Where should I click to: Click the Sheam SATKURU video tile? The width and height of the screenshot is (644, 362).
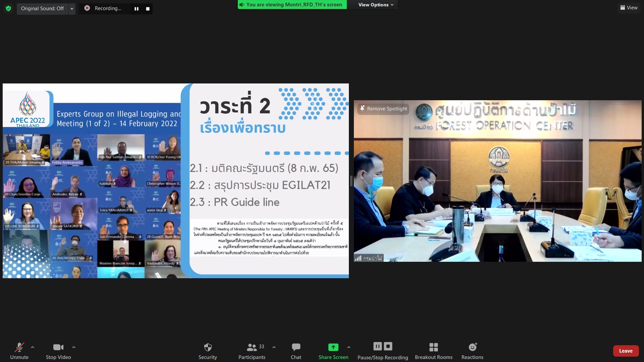click(74, 214)
